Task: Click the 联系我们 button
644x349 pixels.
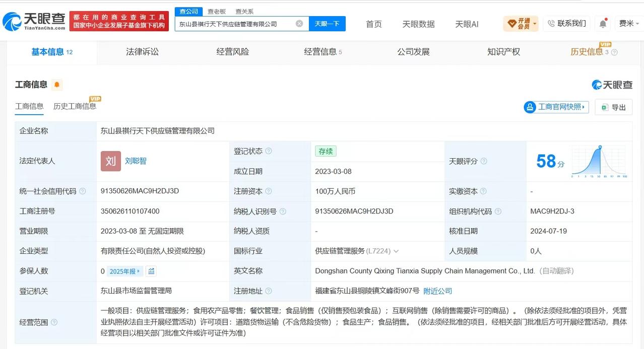Action: point(566,23)
